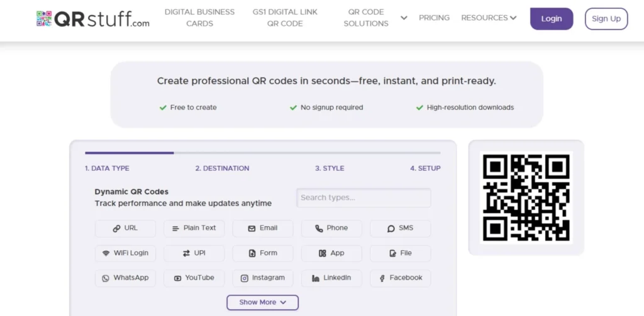Select the Facebook data type

point(401,278)
